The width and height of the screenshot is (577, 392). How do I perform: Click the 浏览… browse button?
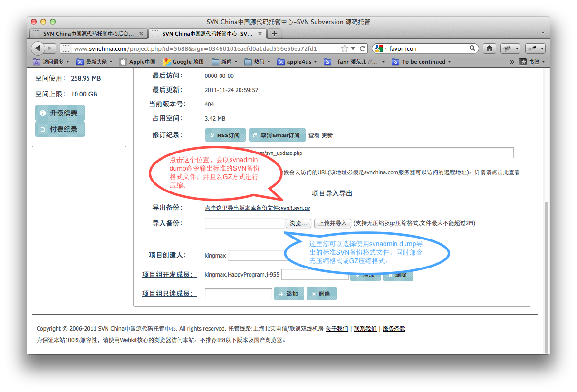point(298,223)
